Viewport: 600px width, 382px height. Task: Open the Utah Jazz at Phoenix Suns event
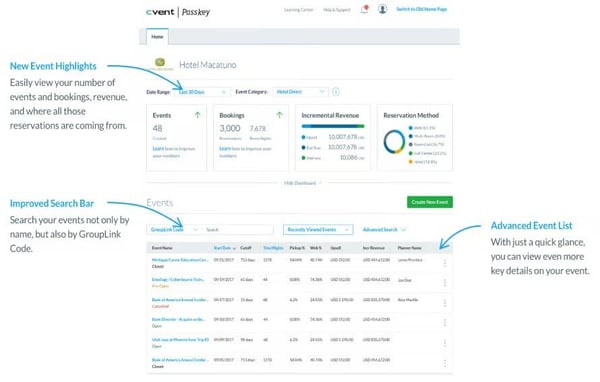point(180,340)
